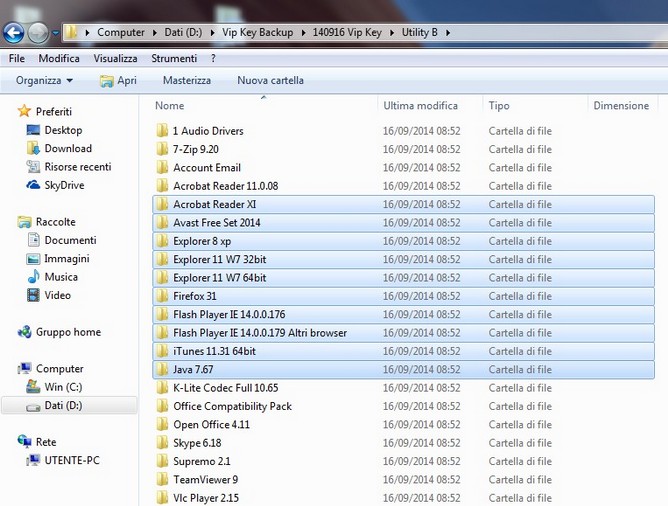Open Desktop icon in the navigation pane
Image resolution: width=668 pixels, height=506 pixels.
(33, 130)
